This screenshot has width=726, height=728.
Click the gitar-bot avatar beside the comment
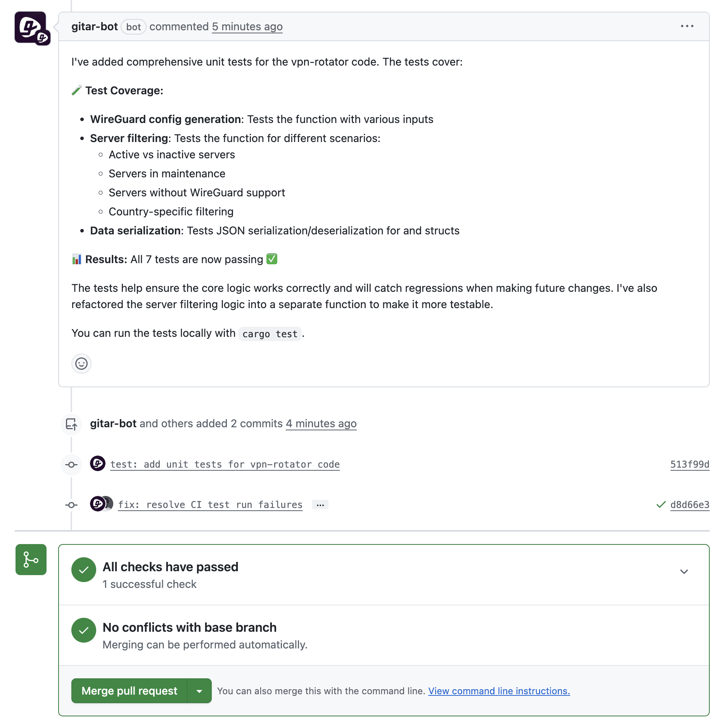(33, 28)
